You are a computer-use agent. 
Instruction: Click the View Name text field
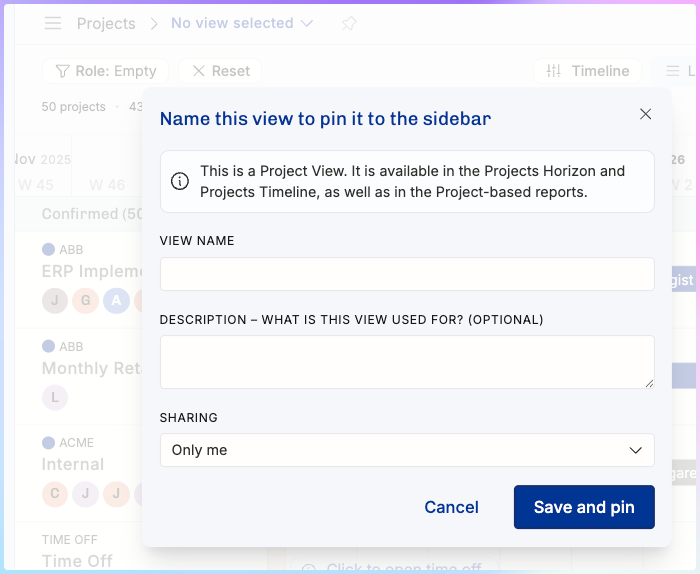(407, 274)
